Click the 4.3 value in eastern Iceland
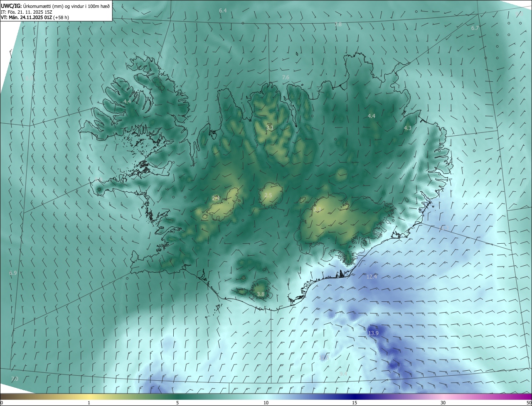 [x=408, y=128]
